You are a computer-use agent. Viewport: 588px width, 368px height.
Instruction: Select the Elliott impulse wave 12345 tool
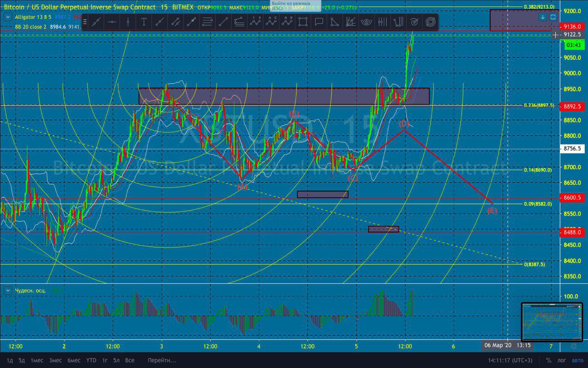pos(255,22)
